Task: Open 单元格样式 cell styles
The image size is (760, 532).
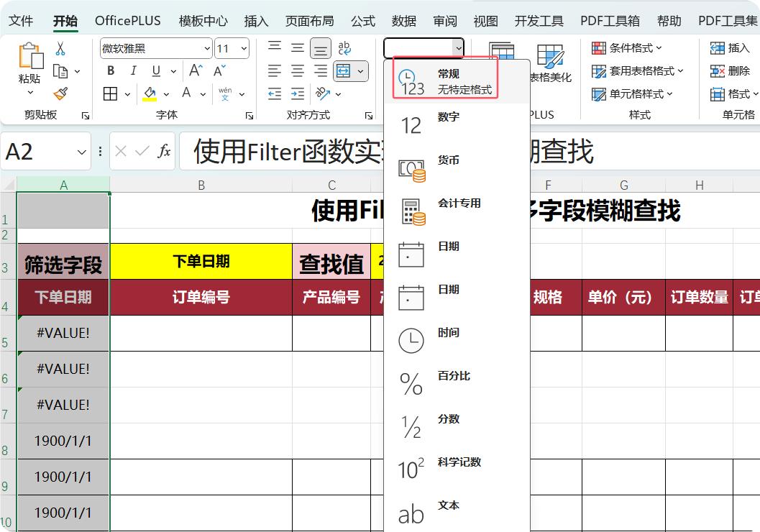Action: [632, 93]
